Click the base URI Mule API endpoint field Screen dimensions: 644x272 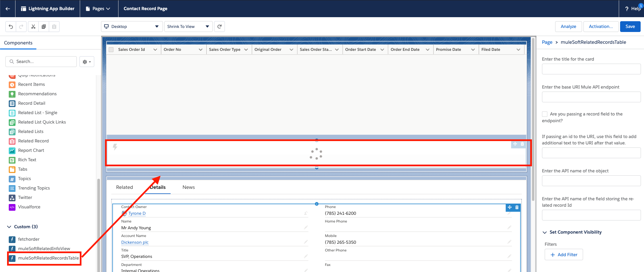[591, 97]
